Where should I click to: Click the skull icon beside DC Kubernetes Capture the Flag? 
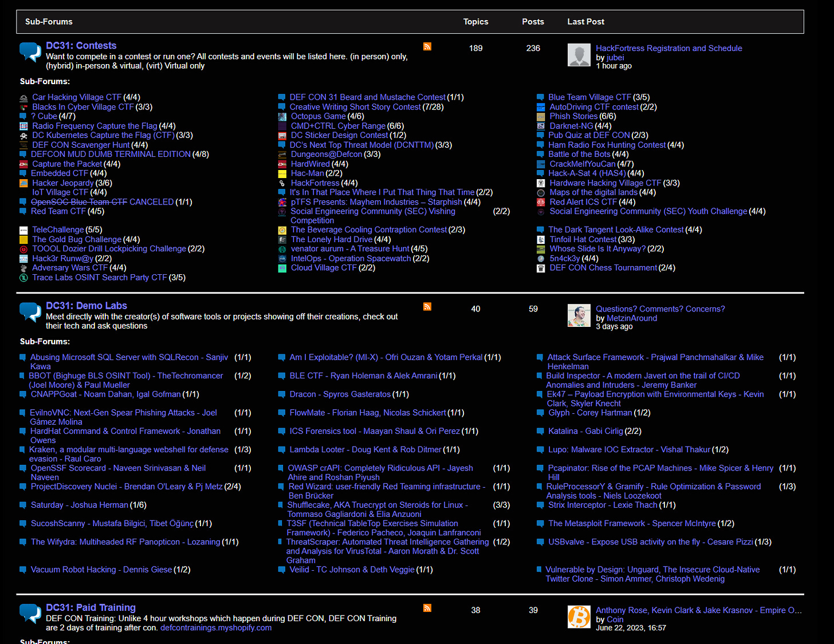pos(23,136)
